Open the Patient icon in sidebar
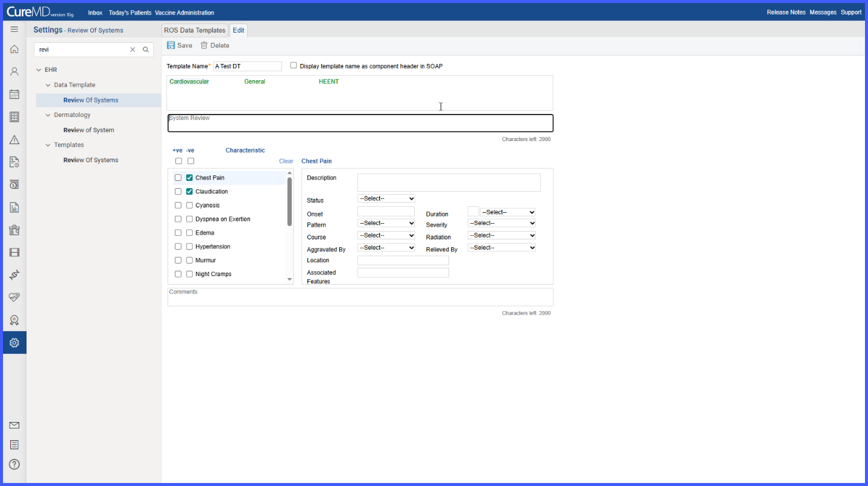The width and height of the screenshot is (868, 486). point(14,72)
